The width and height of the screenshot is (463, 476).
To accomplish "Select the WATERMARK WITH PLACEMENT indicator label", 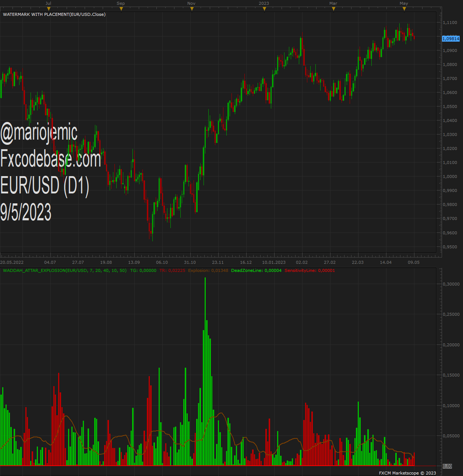I will (54, 14).
